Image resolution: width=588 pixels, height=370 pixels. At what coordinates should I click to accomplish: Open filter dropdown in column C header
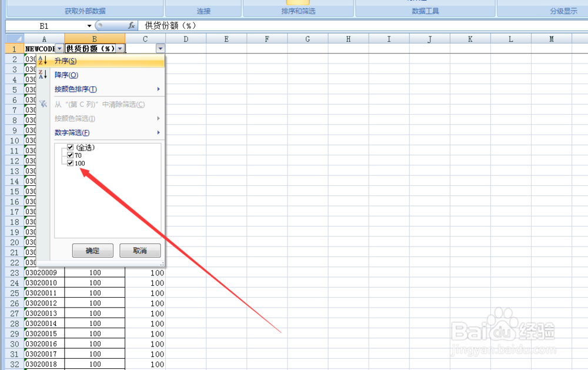tap(161, 48)
